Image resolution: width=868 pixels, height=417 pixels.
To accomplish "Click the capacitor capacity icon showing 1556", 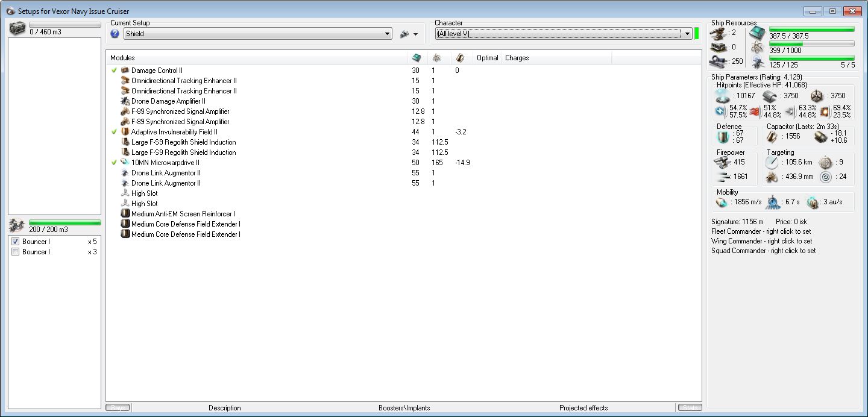I will pos(772,137).
